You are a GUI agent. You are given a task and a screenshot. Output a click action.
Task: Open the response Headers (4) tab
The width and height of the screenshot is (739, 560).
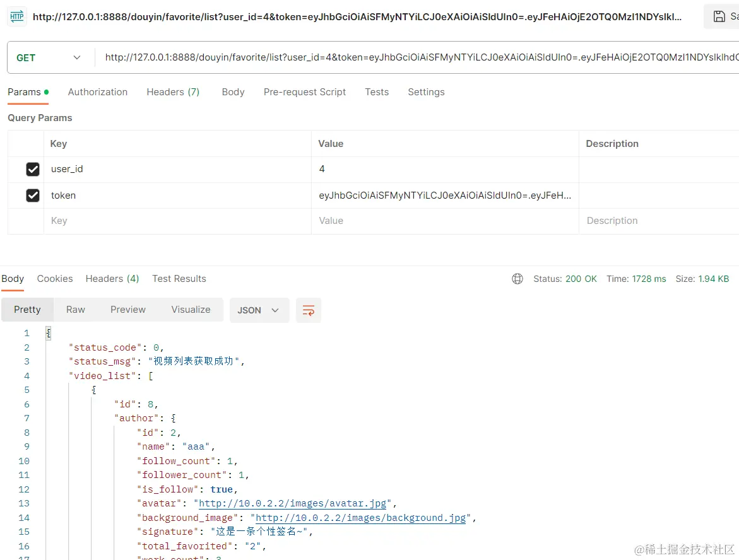(112, 279)
